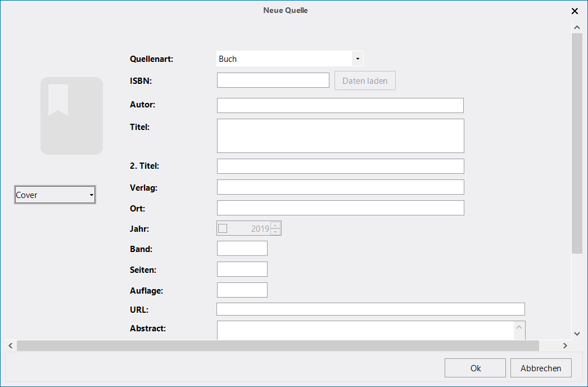Confirm with the Ok button
Image resolution: width=588 pixels, height=387 pixels.
pyautogui.click(x=475, y=368)
